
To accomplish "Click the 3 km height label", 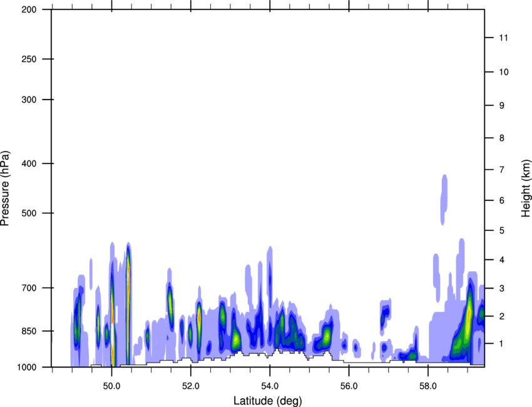I will pyautogui.click(x=502, y=289).
